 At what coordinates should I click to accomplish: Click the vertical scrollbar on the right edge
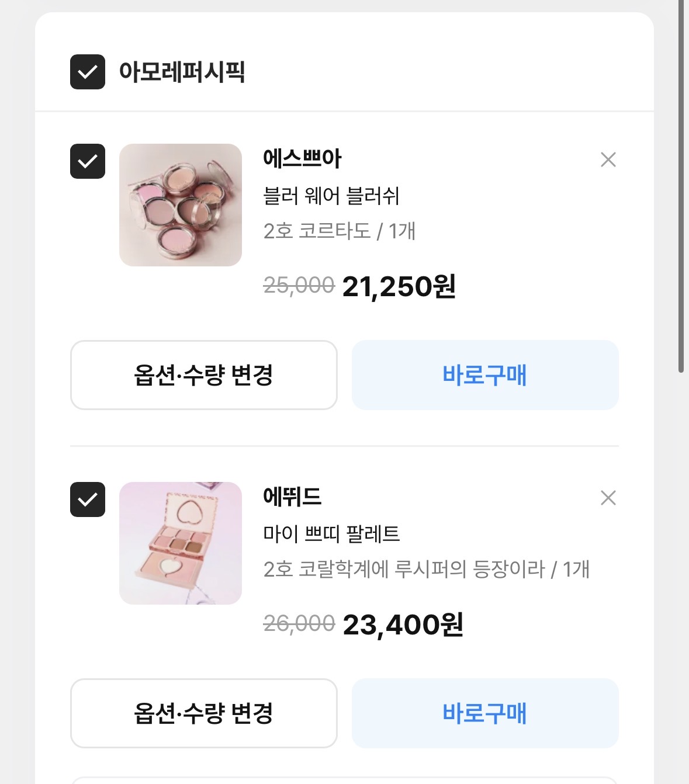click(681, 187)
